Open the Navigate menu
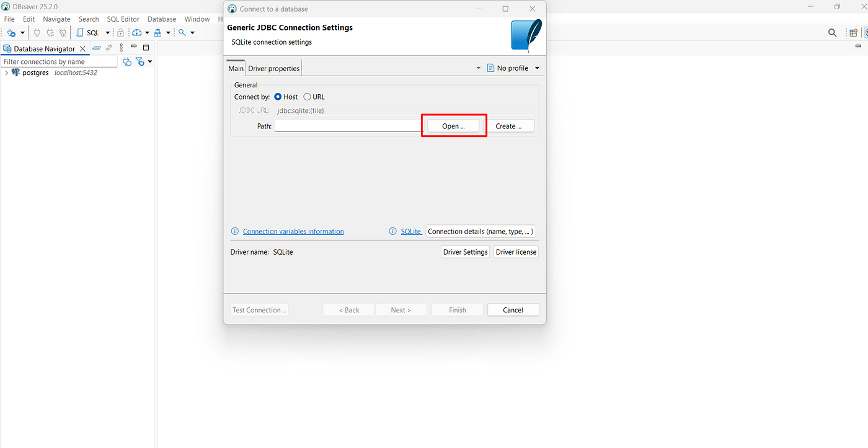The width and height of the screenshot is (868, 448). pos(56,19)
